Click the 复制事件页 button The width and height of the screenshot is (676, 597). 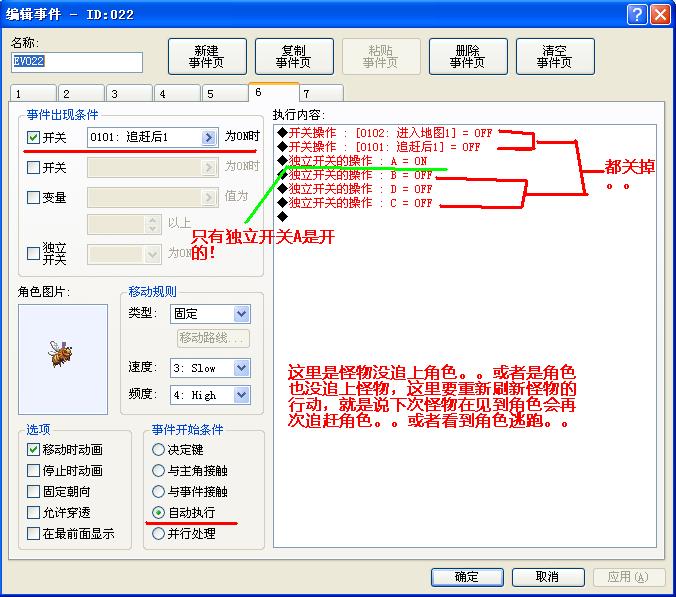pos(294,56)
